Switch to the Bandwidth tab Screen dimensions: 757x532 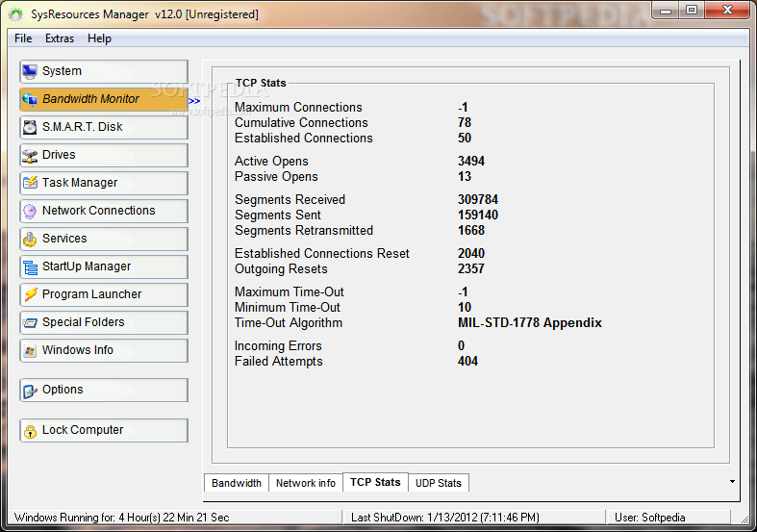tap(237, 483)
